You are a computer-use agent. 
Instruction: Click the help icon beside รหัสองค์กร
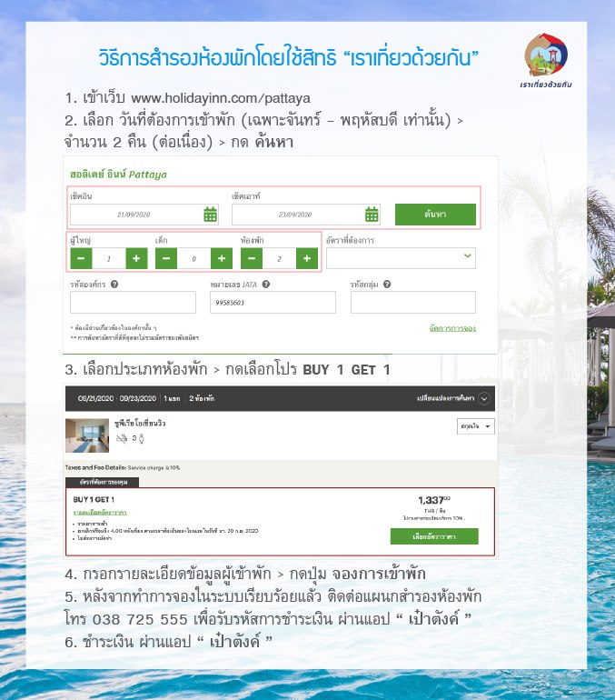click(114, 284)
